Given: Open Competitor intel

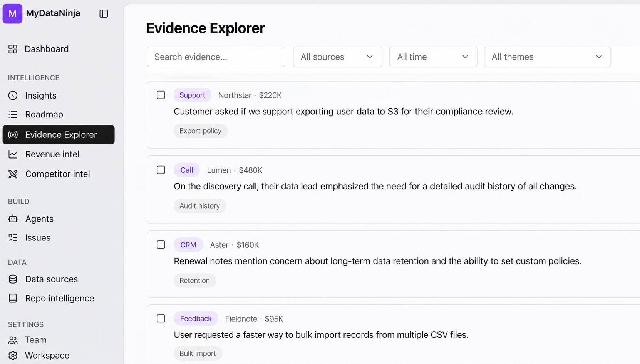Looking at the screenshot, I should coord(59,174).
